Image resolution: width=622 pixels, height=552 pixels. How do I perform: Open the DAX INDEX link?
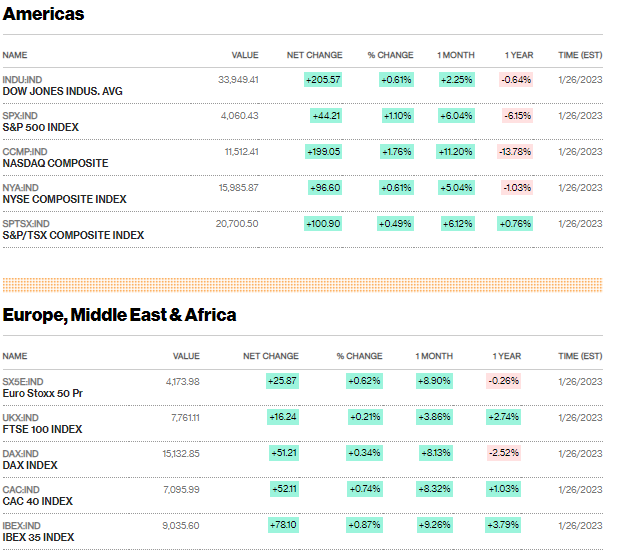(30, 465)
